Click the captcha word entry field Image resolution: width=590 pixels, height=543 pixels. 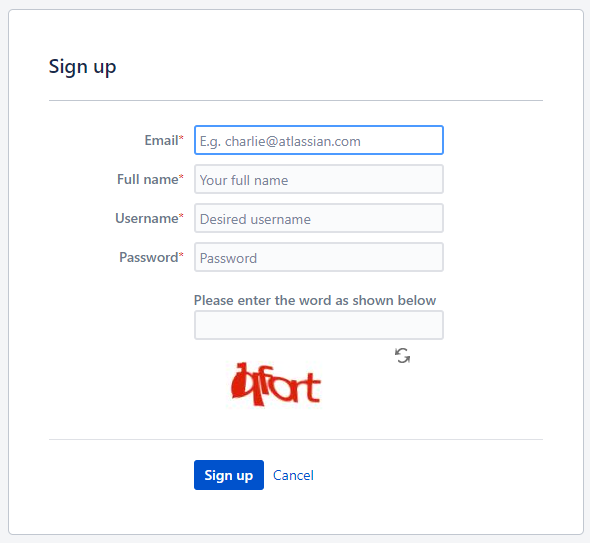(319, 325)
